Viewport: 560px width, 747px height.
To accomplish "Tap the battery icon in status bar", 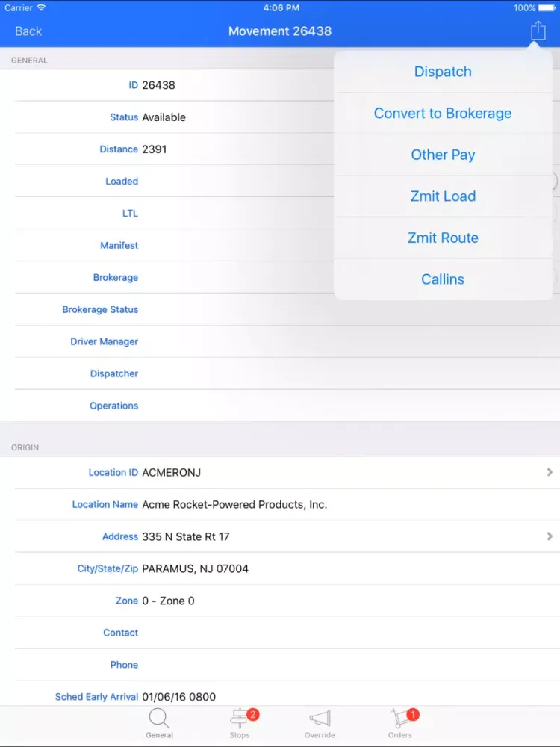I will click(x=548, y=7).
